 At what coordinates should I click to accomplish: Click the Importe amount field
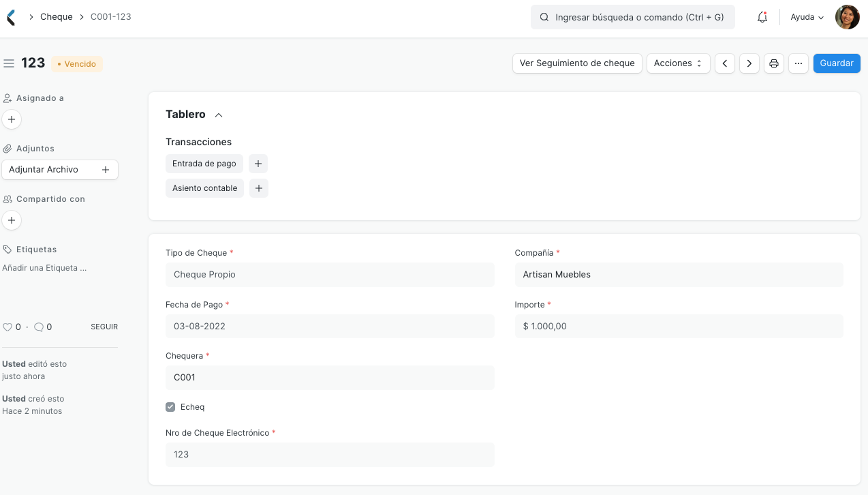(x=679, y=326)
